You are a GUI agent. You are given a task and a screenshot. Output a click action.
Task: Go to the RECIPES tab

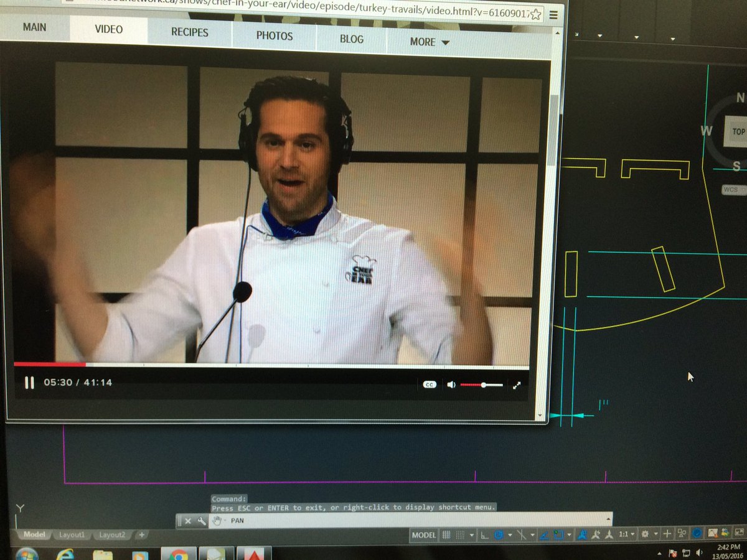coord(190,32)
